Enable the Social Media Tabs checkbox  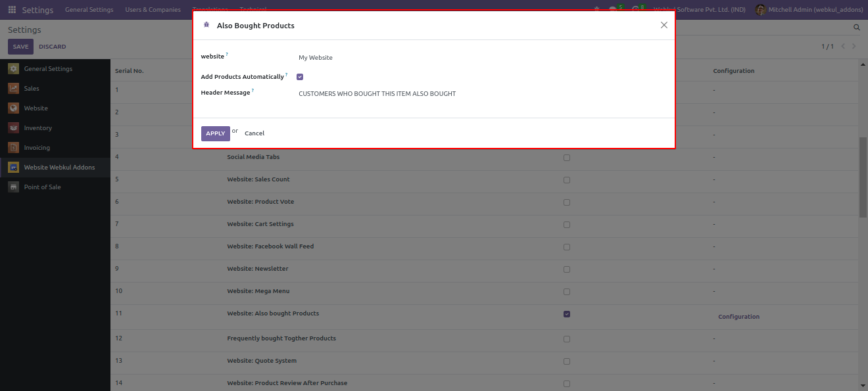coord(567,158)
